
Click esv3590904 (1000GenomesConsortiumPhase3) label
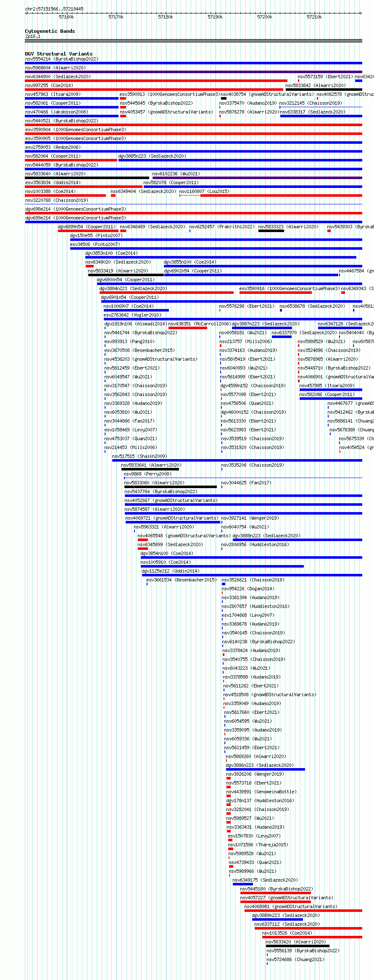(76, 129)
